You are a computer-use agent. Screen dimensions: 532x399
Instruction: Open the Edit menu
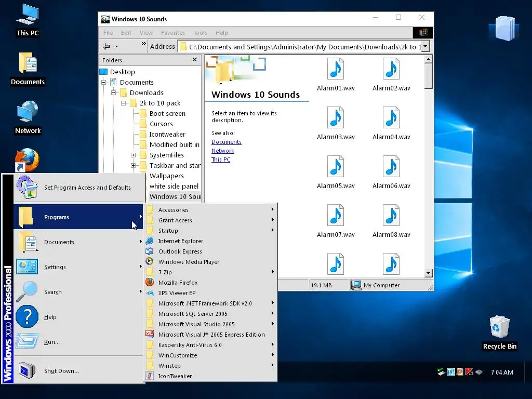coord(126,33)
